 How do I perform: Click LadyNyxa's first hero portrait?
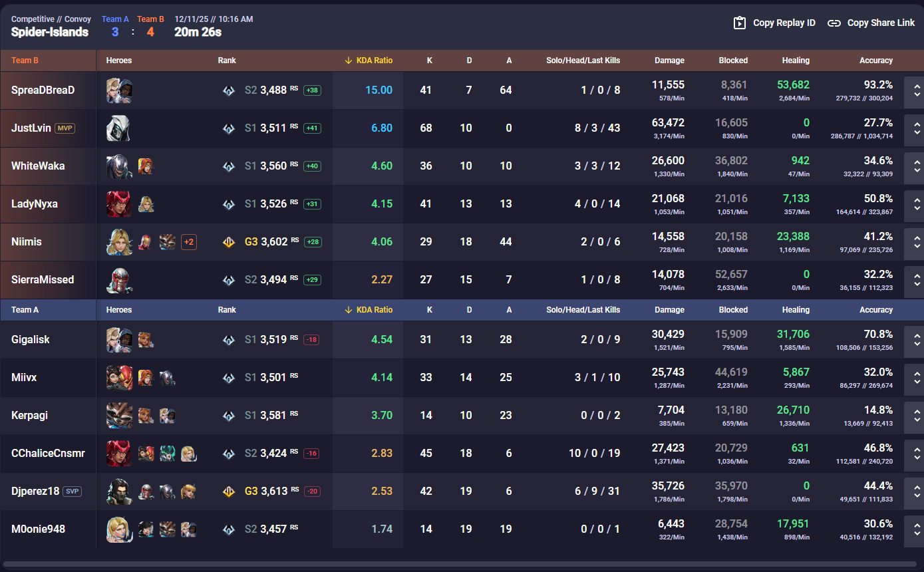[x=119, y=204]
